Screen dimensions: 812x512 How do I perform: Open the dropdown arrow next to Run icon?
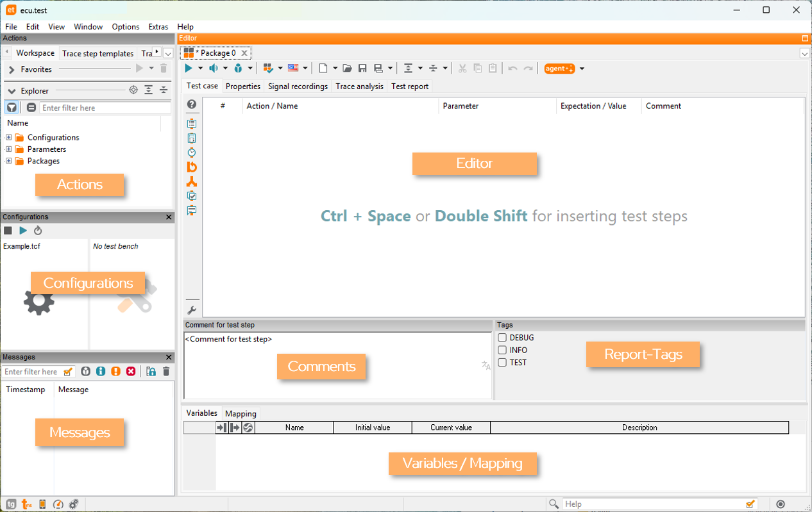click(200, 69)
